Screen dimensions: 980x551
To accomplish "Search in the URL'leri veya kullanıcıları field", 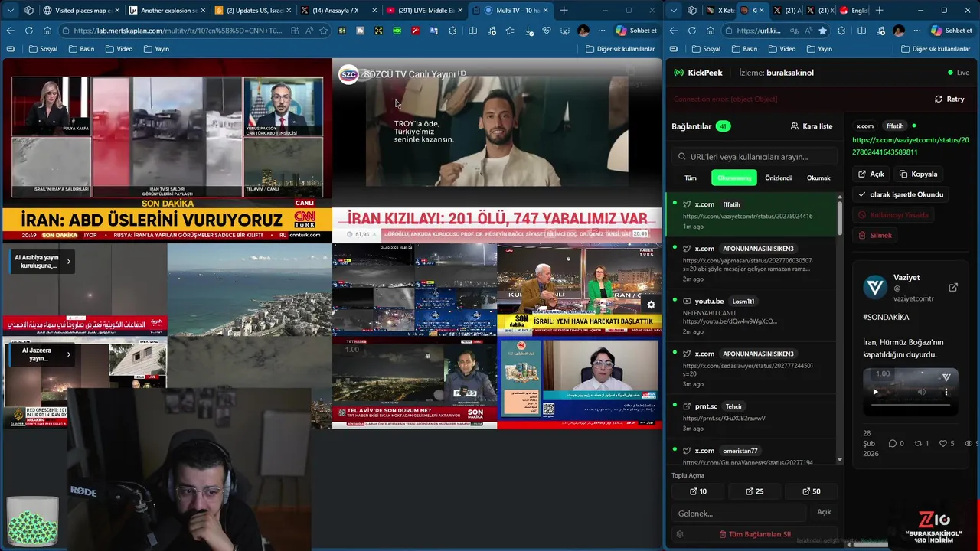I will point(755,156).
